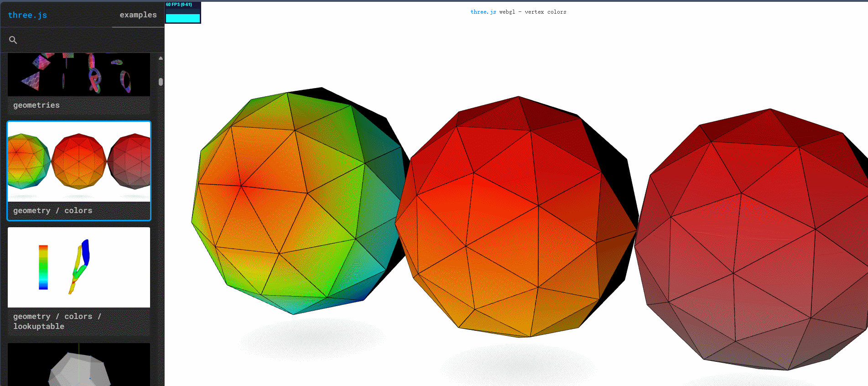Open the three.js link in header
Image resolution: width=868 pixels, height=386 pixels.
[x=483, y=12]
